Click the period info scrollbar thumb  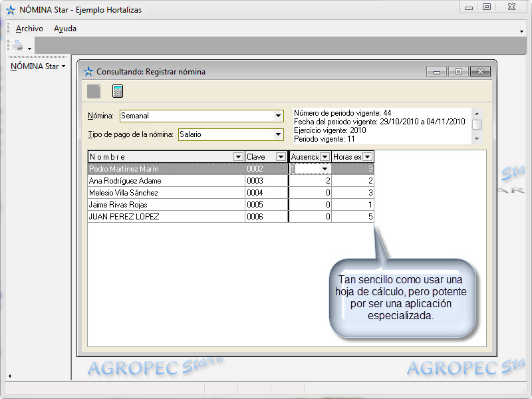[x=477, y=124]
